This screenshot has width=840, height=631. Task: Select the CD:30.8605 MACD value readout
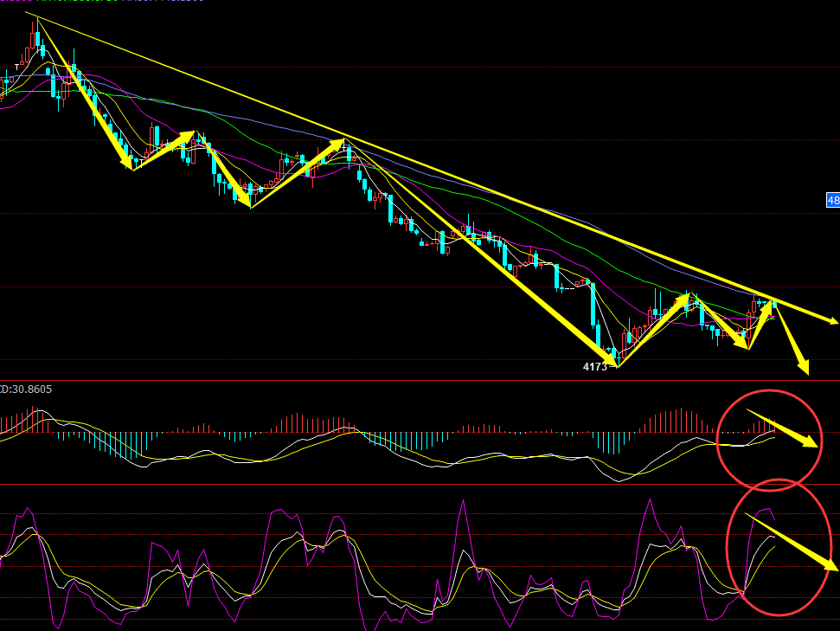point(26,390)
